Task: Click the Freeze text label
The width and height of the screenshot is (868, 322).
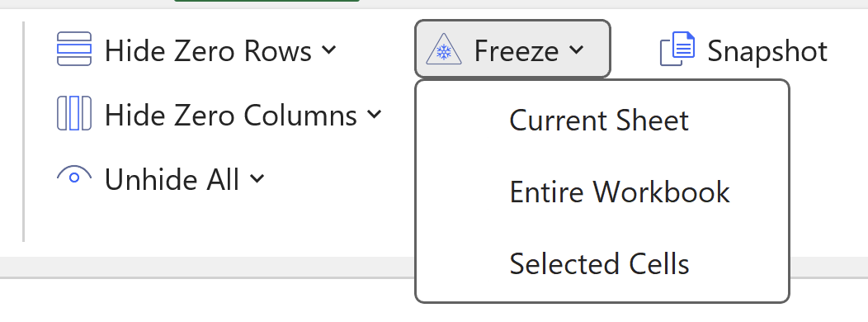Action: [x=517, y=51]
